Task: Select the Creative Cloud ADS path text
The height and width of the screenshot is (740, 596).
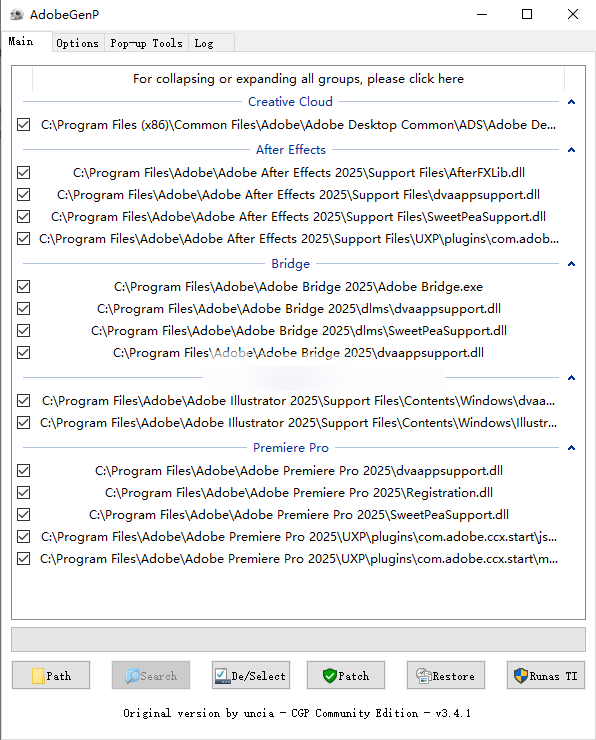Action: tap(298, 125)
